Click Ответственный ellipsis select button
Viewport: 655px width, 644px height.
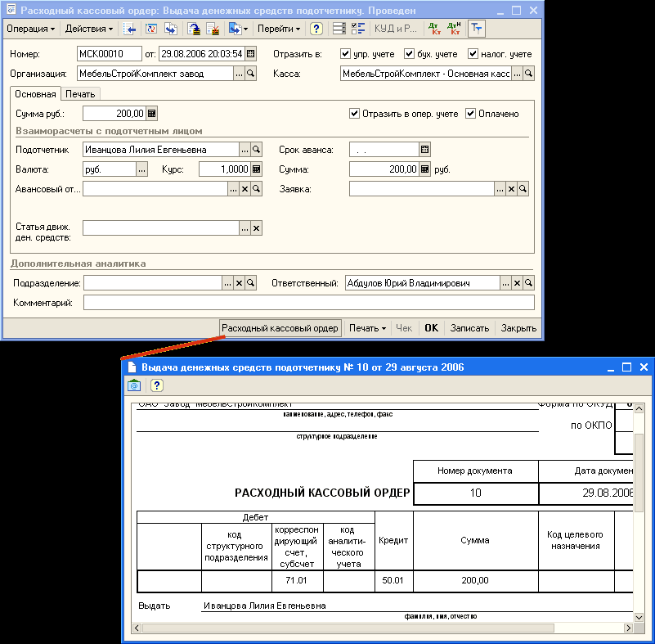pyautogui.click(x=505, y=283)
